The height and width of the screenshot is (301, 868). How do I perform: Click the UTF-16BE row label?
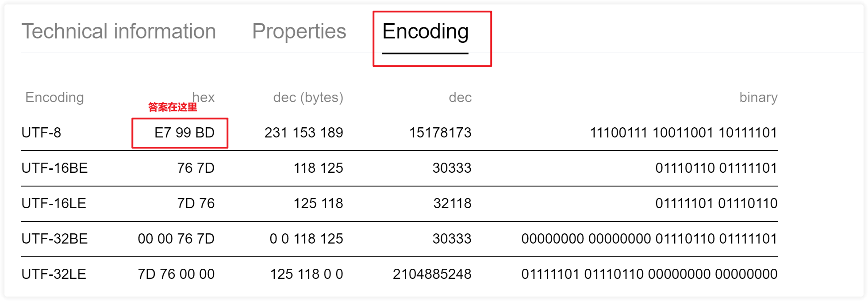[x=54, y=168]
